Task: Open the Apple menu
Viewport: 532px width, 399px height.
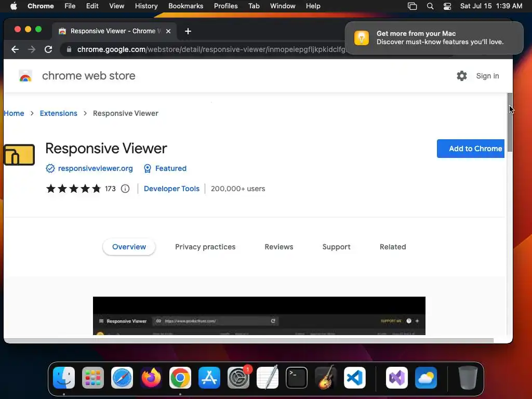Action: pyautogui.click(x=14, y=6)
